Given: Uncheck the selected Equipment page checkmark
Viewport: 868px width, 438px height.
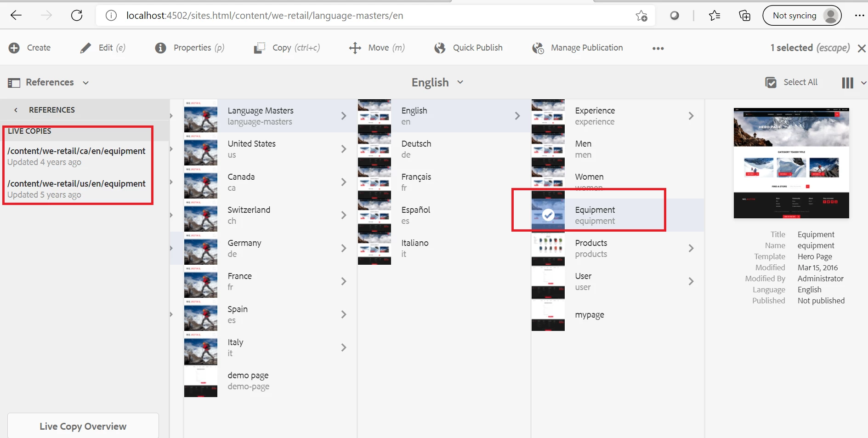Looking at the screenshot, I should [548, 215].
